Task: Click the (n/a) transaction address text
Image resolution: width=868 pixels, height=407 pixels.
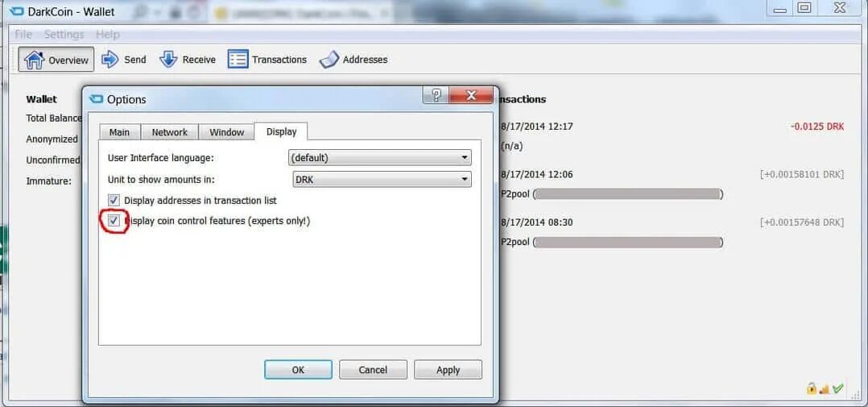Action: click(x=511, y=147)
